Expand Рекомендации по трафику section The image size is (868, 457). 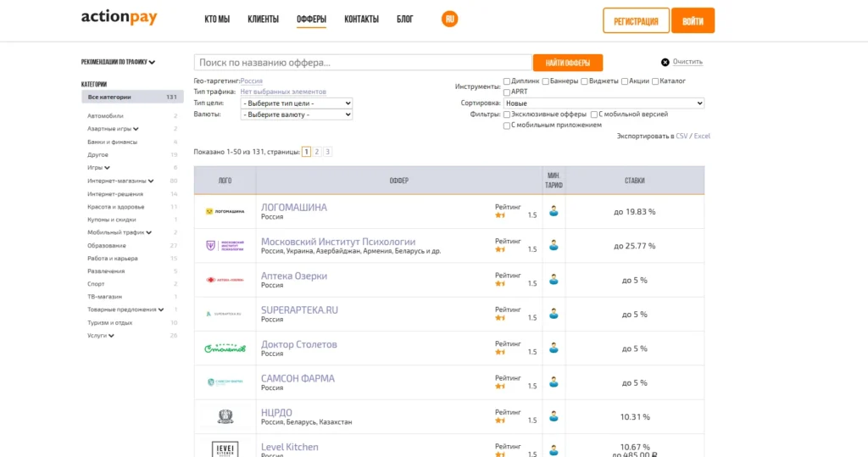pos(118,62)
